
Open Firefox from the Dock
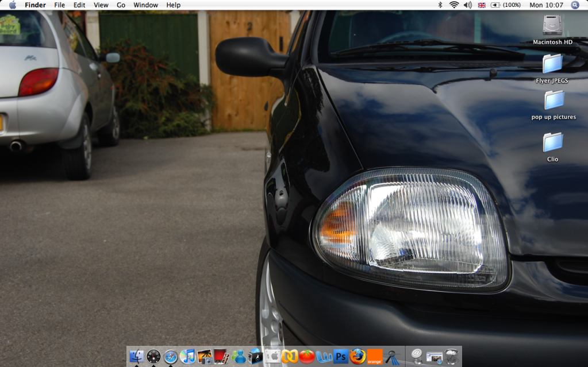[x=358, y=357]
